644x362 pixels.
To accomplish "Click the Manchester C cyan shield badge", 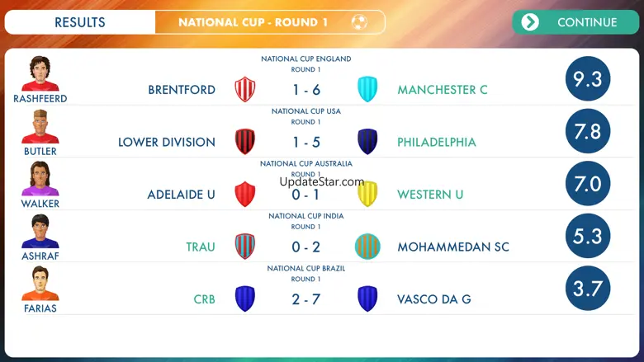I will pyautogui.click(x=367, y=89).
